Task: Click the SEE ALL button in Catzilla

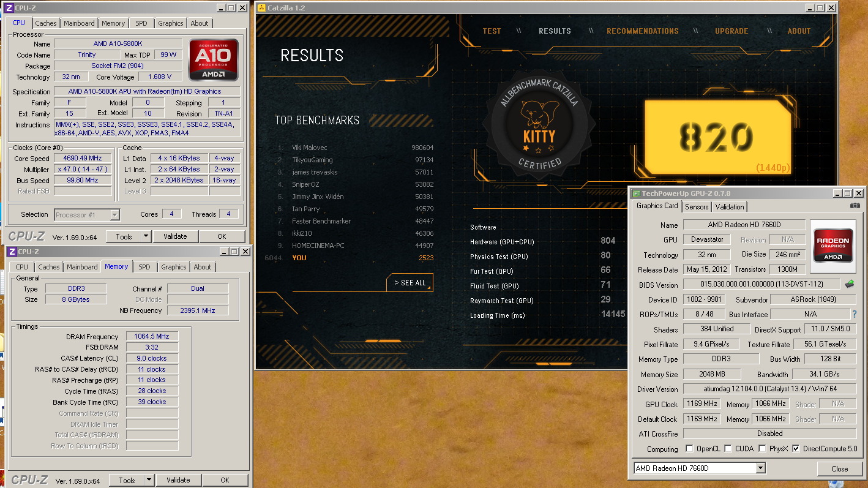Action: [410, 283]
